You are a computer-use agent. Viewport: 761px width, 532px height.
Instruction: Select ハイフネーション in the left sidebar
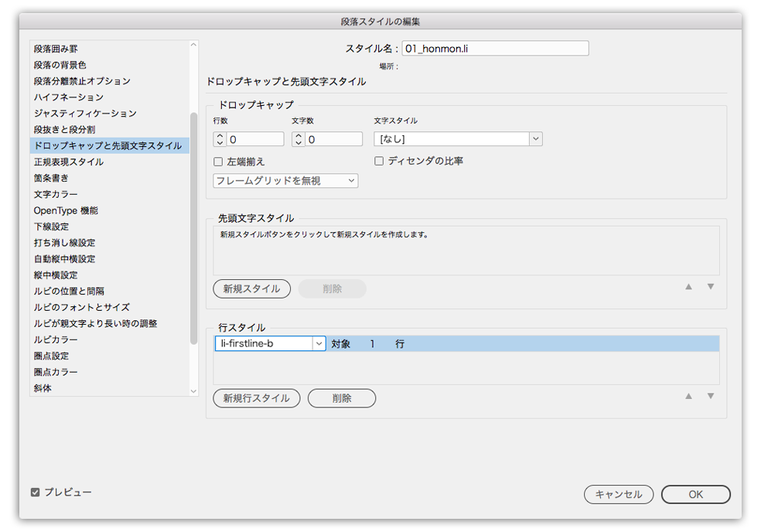pos(70,96)
